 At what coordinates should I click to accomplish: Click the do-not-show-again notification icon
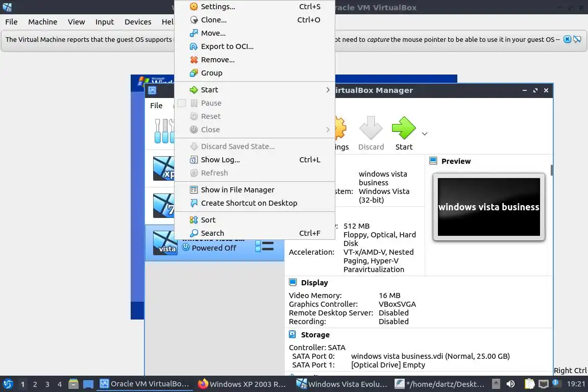click(577, 39)
